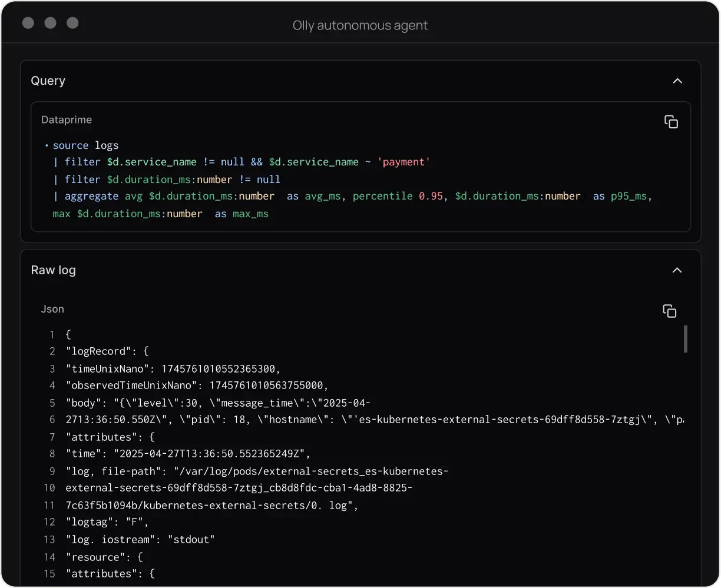This screenshot has height=588, width=721.
Task: Click the 0.95 percentile value
Action: [x=431, y=196]
